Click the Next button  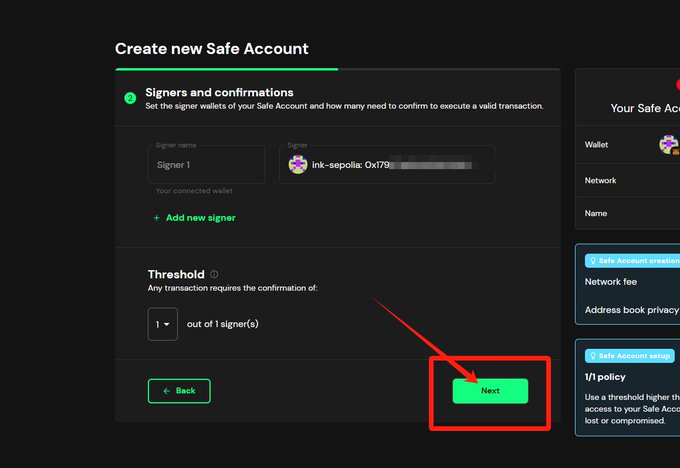(x=490, y=391)
